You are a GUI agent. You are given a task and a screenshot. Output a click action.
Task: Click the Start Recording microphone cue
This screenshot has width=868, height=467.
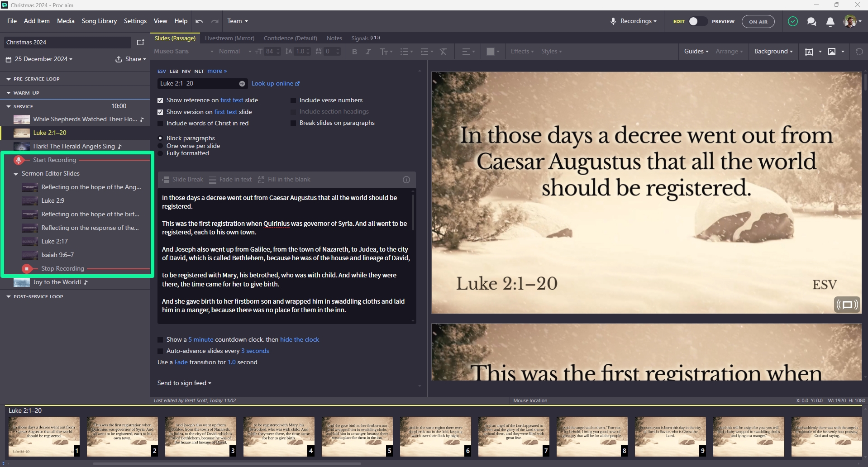coord(19,160)
